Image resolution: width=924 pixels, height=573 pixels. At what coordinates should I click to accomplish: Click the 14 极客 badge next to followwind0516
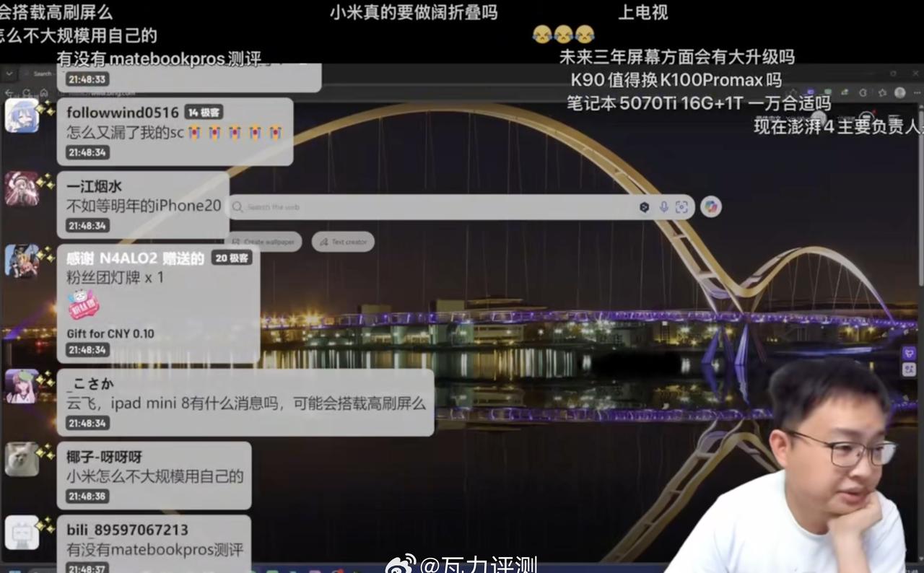[204, 113]
